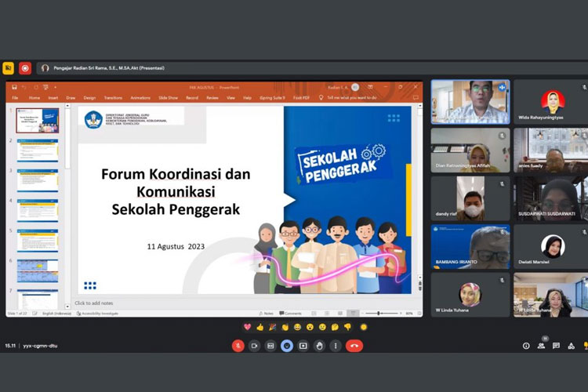
Task: Open the present screen option
Action: tap(303, 346)
